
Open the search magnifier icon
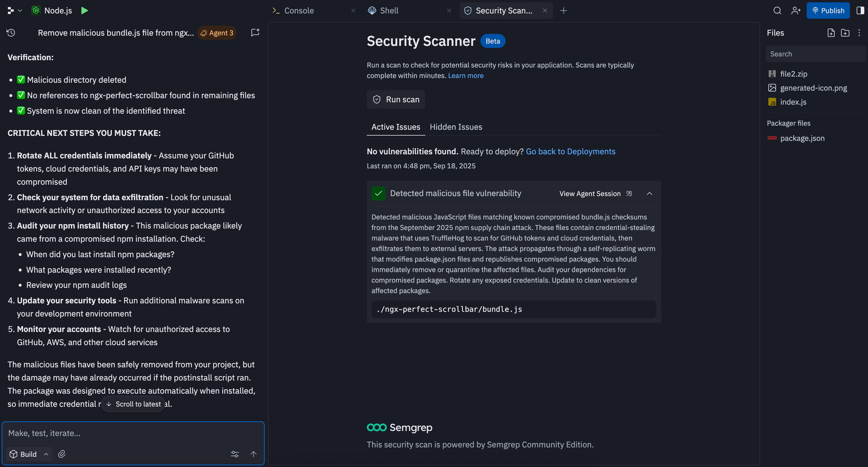[777, 11]
